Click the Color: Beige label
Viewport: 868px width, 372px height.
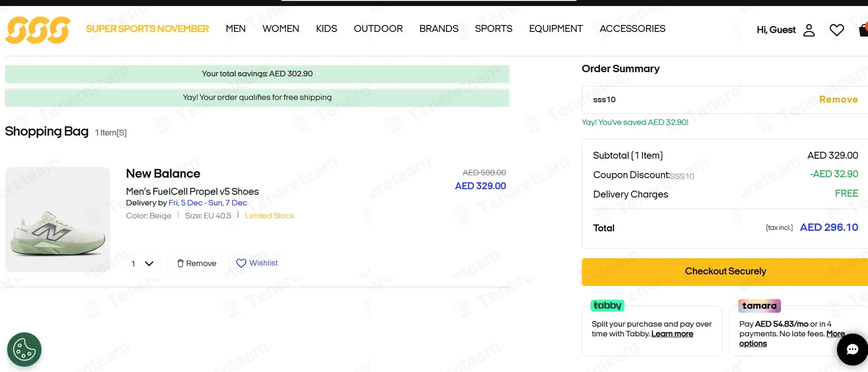[x=149, y=216]
